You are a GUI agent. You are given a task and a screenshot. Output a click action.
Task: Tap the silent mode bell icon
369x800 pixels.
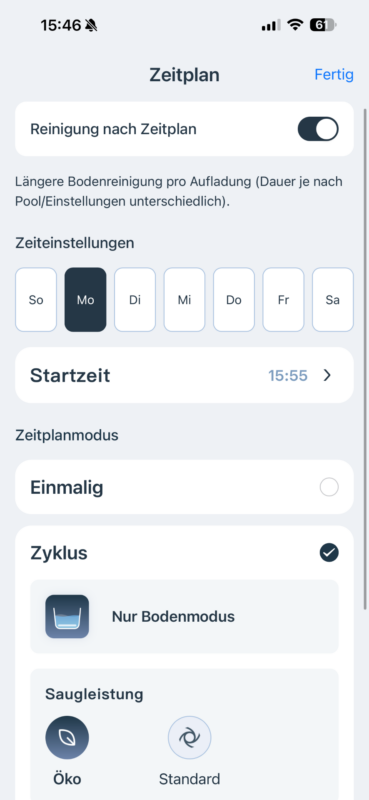pos(91,25)
